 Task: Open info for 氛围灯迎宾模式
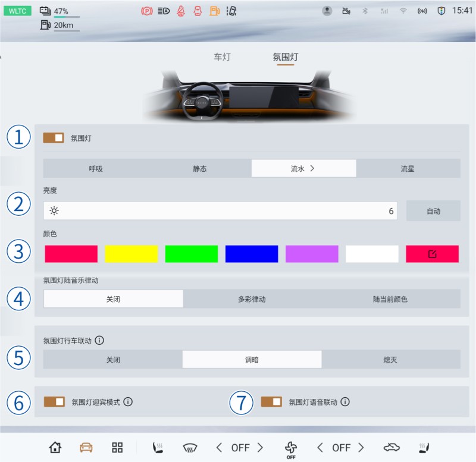[128, 401]
